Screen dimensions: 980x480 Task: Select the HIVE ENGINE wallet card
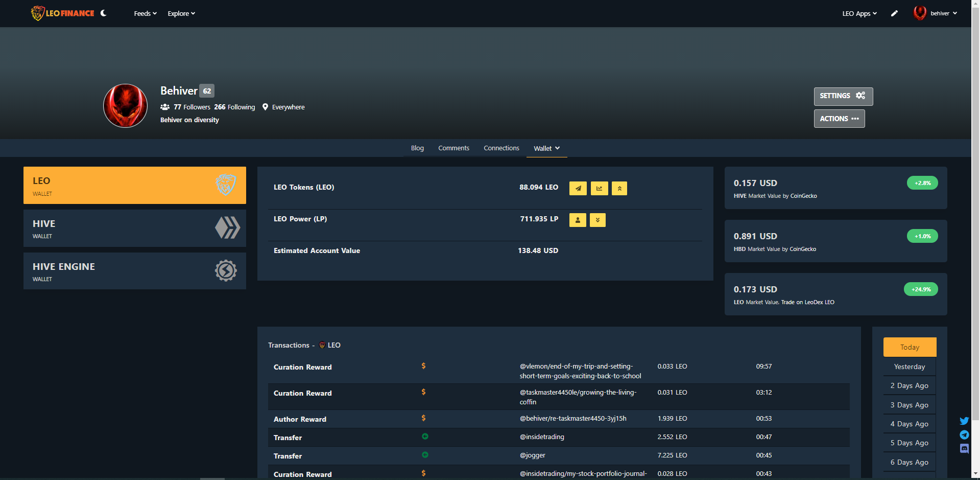coord(135,271)
